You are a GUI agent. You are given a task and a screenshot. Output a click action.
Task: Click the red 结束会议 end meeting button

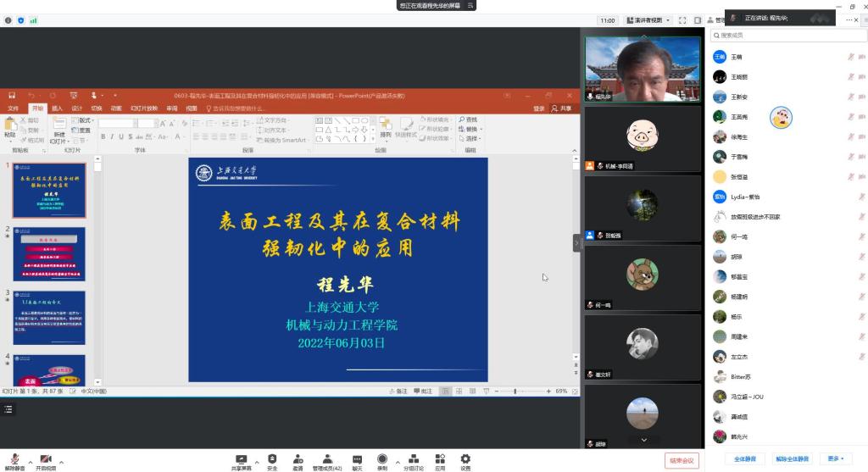coord(681,460)
